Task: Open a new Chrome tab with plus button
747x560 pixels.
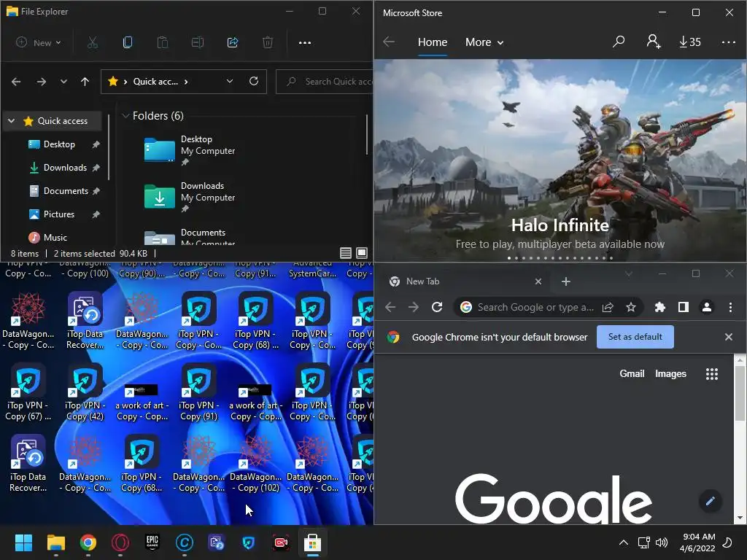Action: (566, 281)
